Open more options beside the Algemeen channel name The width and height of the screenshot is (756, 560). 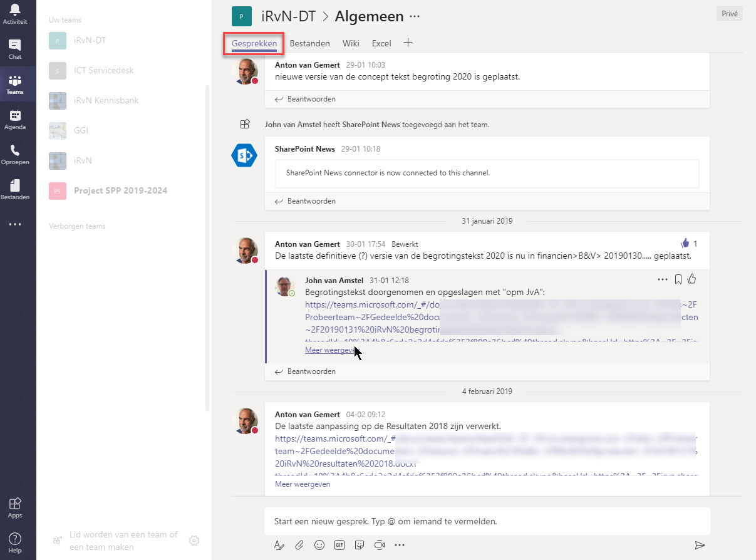click(415, 16)
